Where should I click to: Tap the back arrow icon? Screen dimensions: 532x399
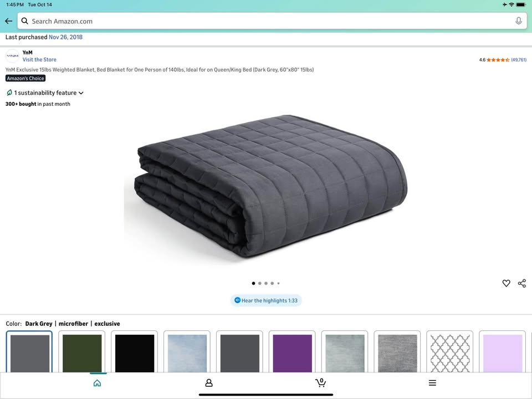(8, 21)
